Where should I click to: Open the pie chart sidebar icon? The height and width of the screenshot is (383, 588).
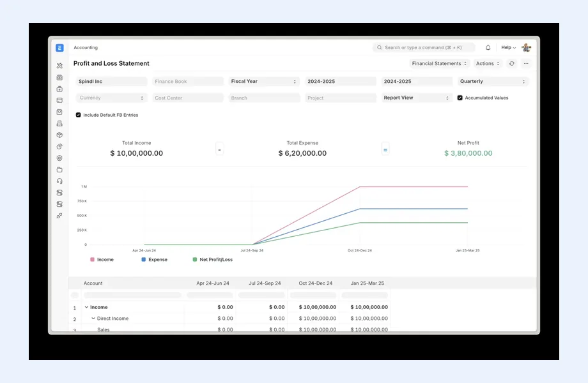coord(59,147)
